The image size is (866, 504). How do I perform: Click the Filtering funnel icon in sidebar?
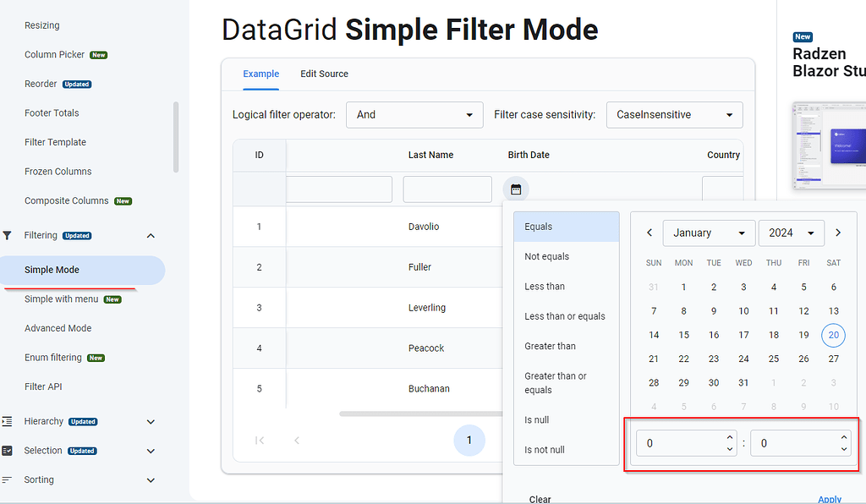8,235
